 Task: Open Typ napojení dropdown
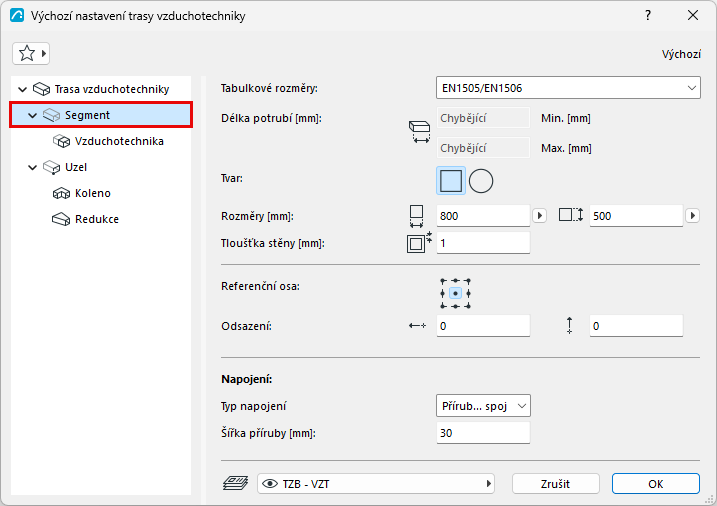[483, 406]
